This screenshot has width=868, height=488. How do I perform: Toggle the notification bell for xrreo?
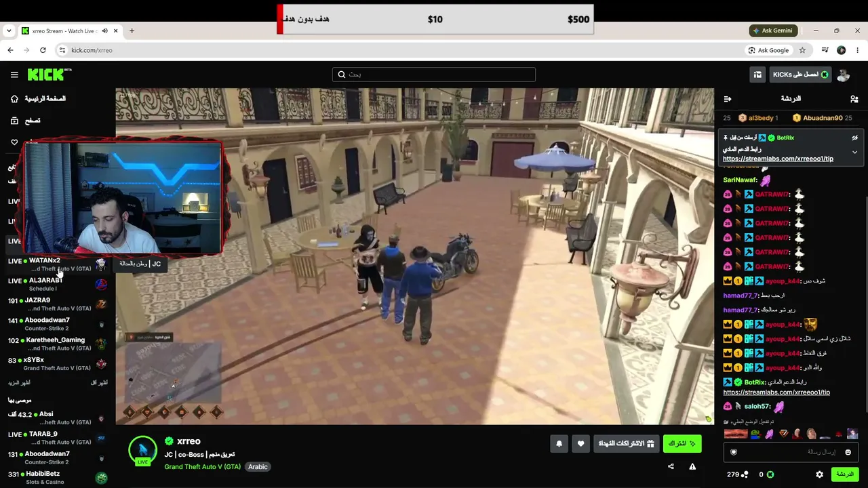(x=559, y=444)
